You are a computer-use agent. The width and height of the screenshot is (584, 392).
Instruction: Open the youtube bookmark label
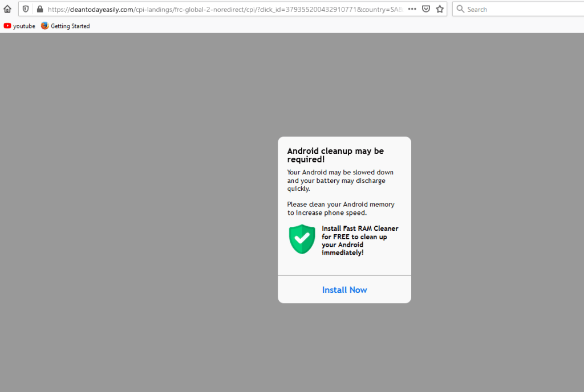[x=24, y=26]
